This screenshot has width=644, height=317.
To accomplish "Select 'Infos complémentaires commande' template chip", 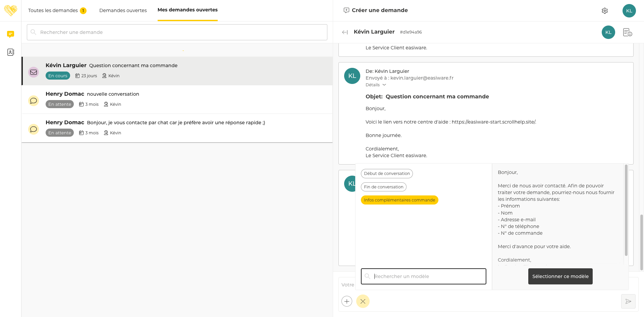I will coord(399,200).
